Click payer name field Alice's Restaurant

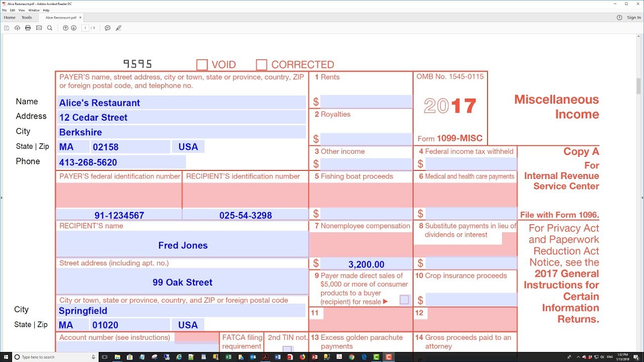tap(181, 103)
